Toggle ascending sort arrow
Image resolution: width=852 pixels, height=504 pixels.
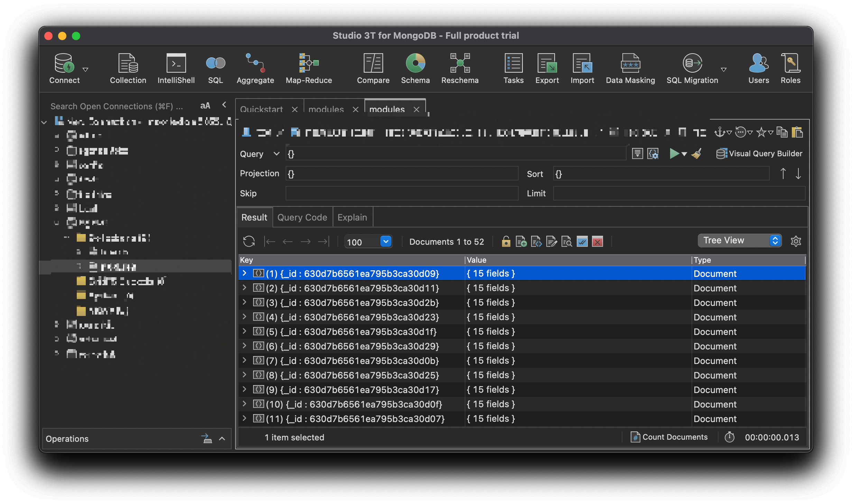pos(783,174)
